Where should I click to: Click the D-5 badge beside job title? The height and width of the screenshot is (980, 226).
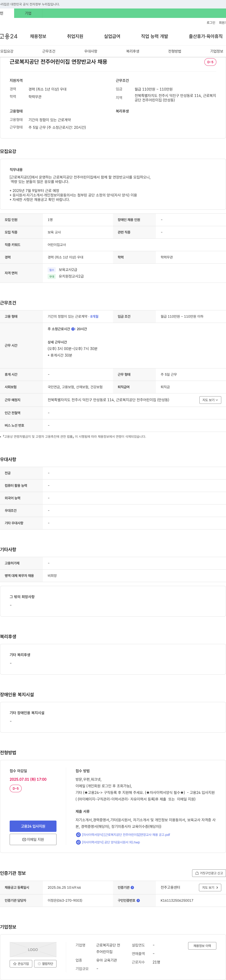coord(210,62)
